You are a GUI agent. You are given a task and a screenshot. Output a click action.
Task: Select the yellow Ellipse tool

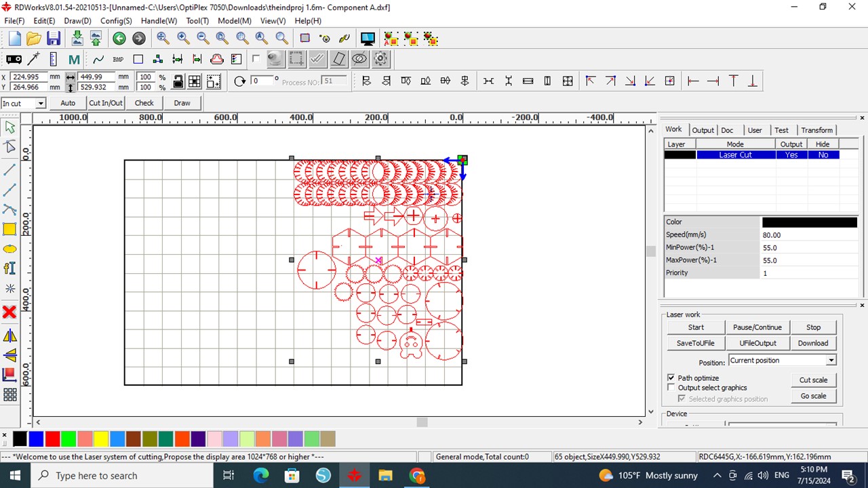point(9,249)
